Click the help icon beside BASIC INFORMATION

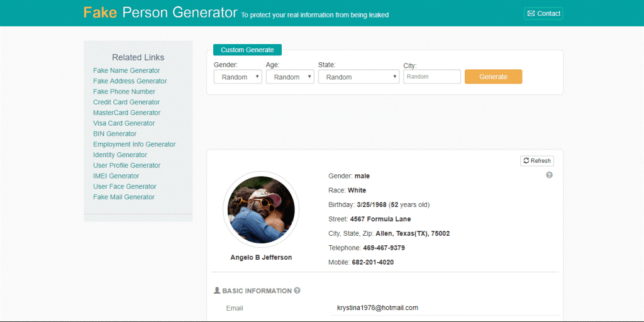(x=297, y=291)
